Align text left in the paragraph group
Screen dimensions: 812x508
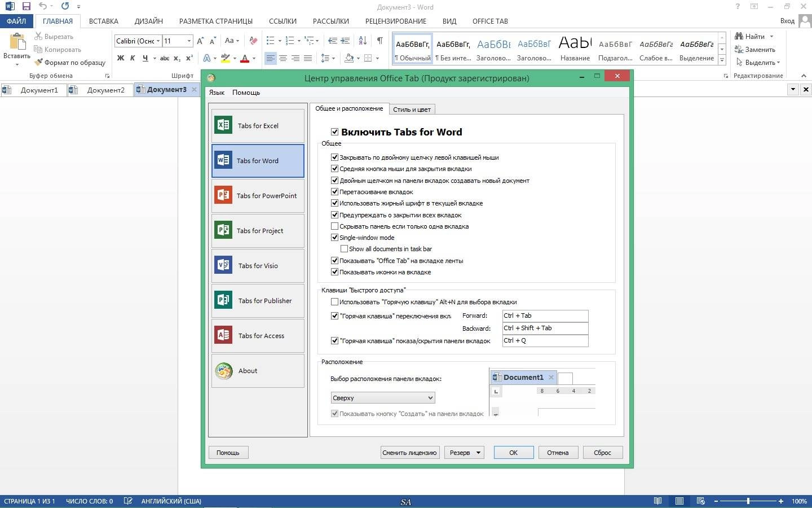pyautogui.click(x=271, y=58)
